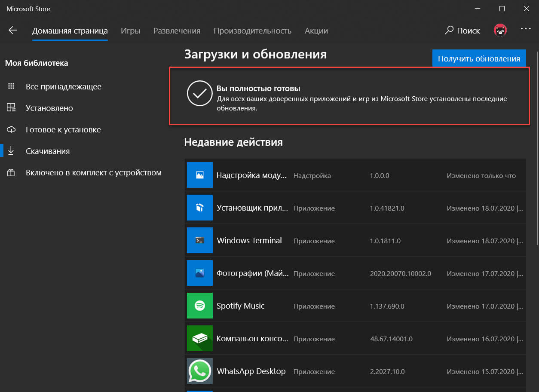Click Вы полностью готовы heading
539x392 pixels.
coord(258,89)
